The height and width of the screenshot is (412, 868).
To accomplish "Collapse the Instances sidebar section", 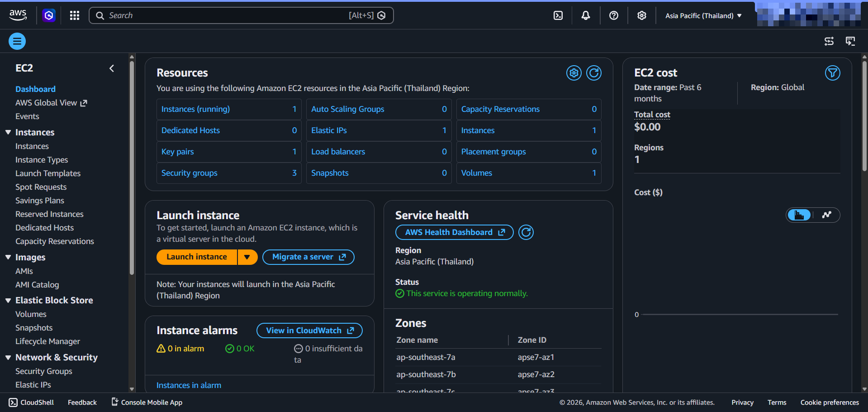I will coord(8,132).
